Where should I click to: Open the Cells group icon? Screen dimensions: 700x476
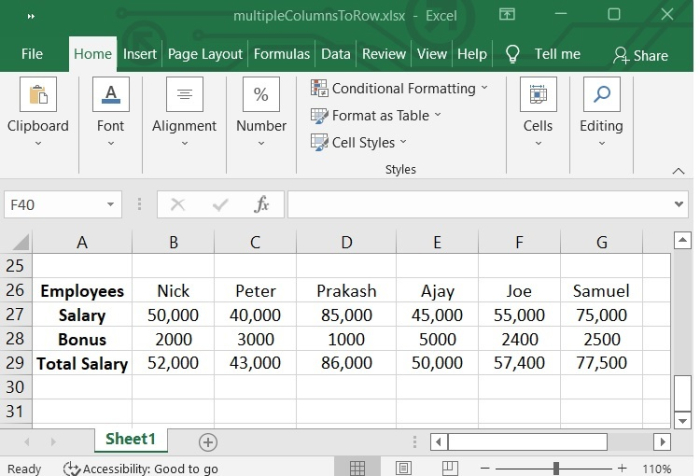538,94
